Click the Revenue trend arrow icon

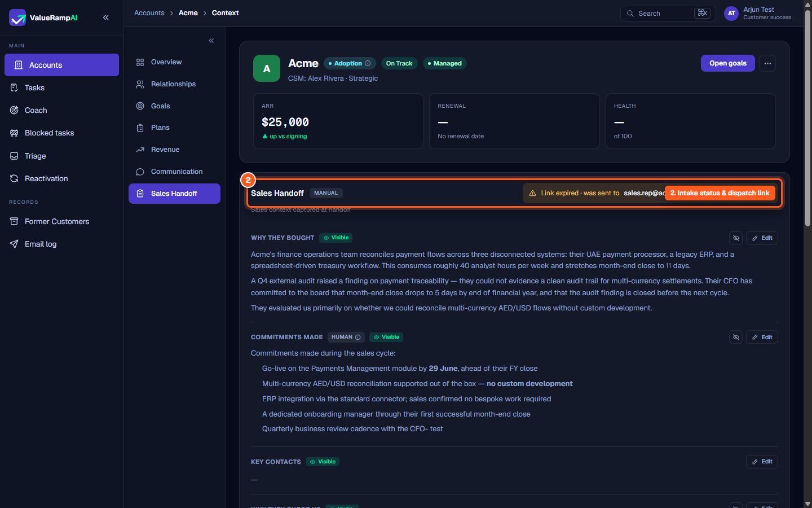[x=140, y=150]
